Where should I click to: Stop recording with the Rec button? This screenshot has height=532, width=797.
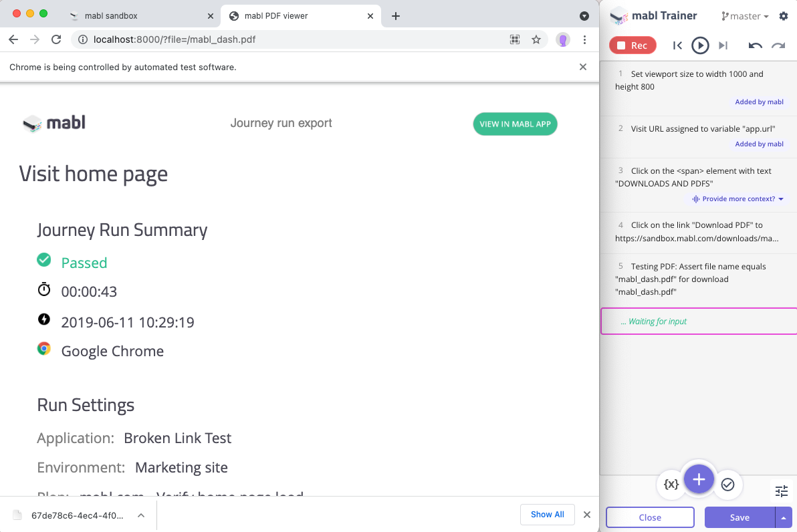(633, 45)
